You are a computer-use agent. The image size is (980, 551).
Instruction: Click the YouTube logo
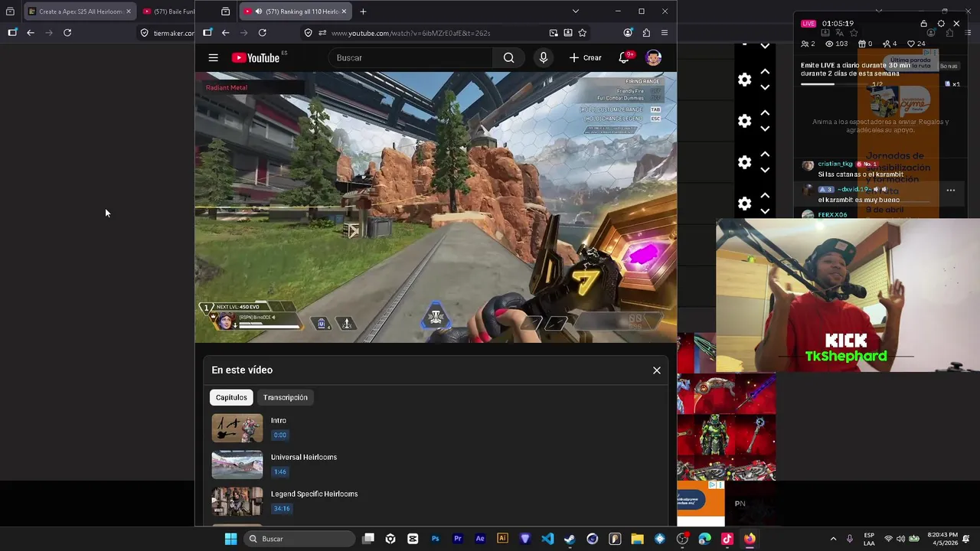click(x=256, y=57)
